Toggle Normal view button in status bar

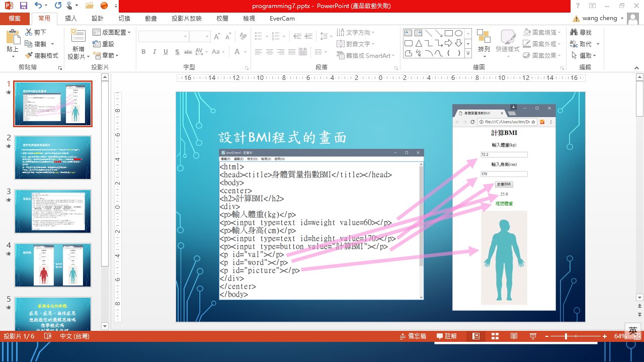click(x=475, y=336)
